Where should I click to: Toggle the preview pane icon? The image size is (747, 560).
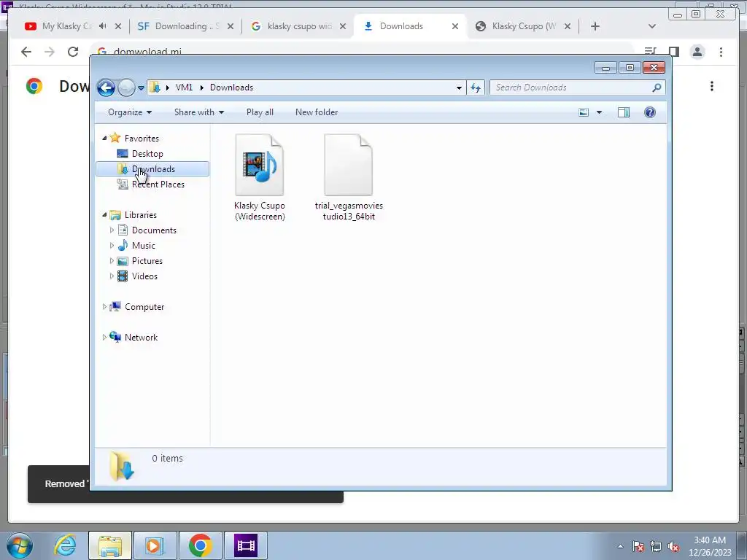pos(624,112)
